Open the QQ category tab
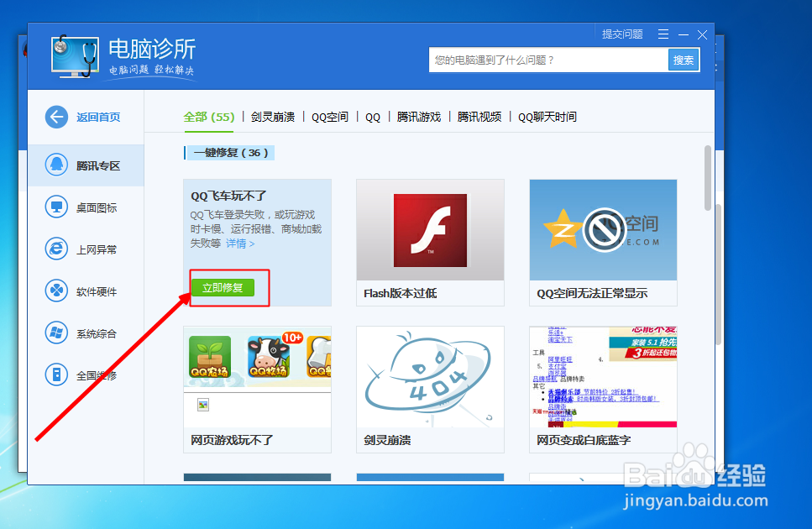 pos(373,117)
